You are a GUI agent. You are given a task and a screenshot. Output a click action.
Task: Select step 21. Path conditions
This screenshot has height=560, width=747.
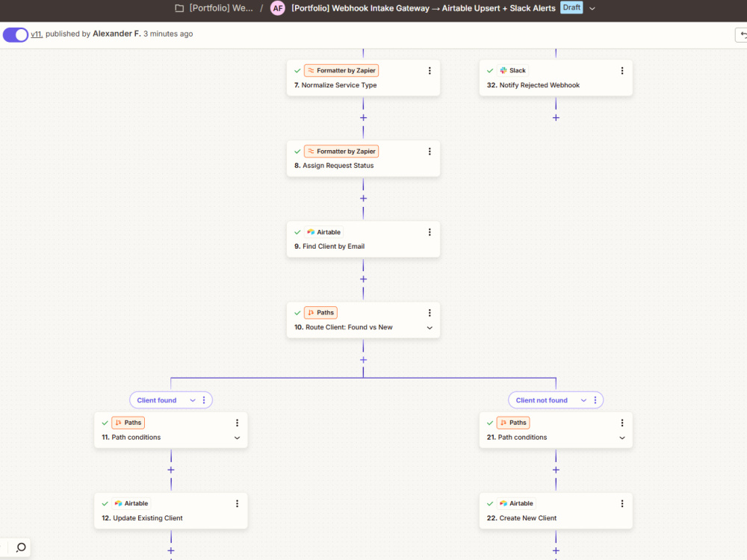click(x=556, y=430)
